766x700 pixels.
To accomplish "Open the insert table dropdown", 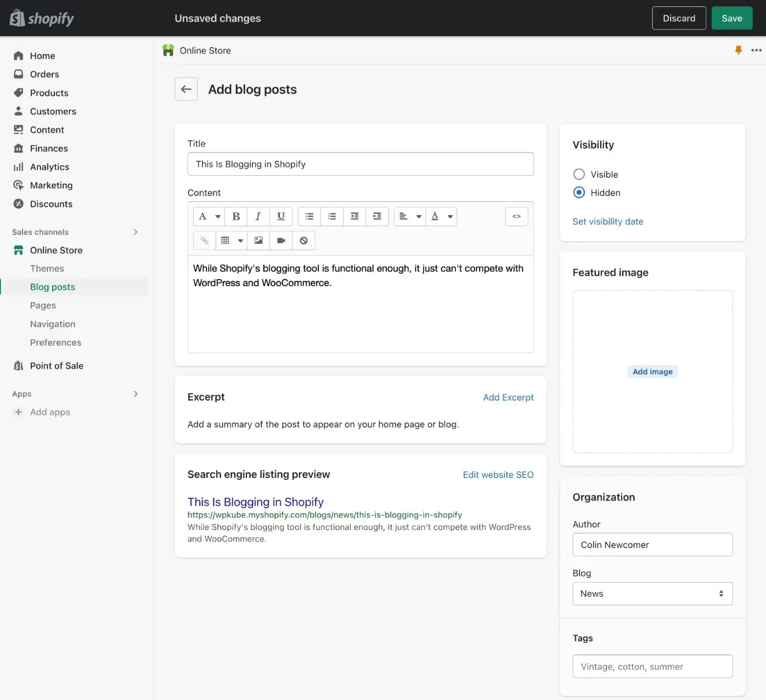I will click(231, 240).
